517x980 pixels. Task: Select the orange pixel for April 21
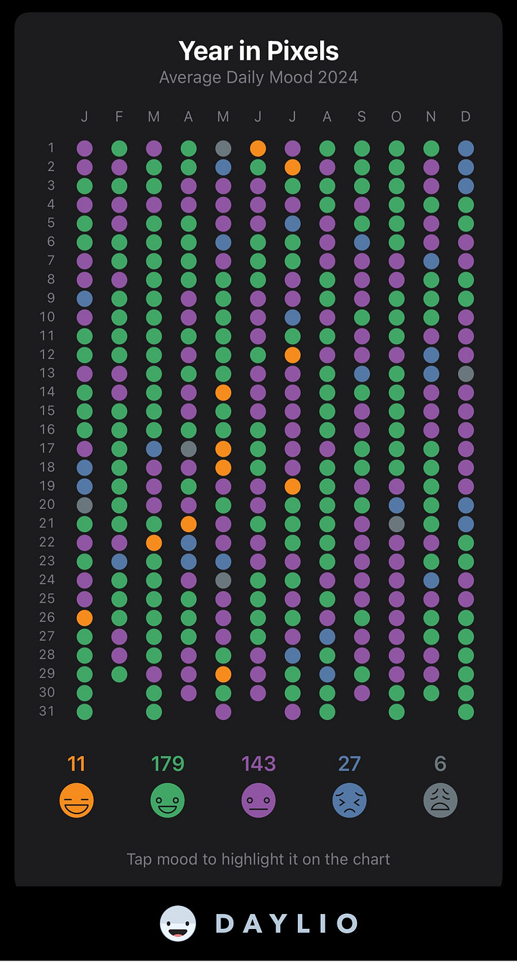point(189,523)
